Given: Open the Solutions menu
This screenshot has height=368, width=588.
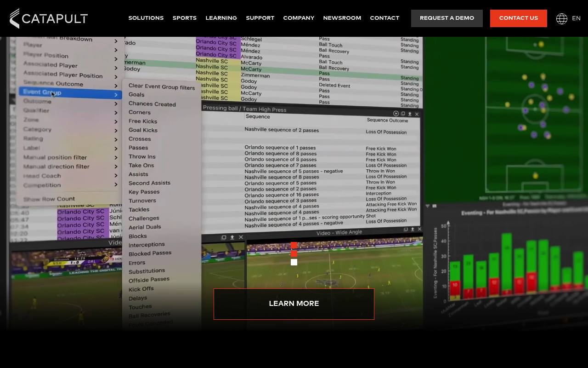Looking at the screenshot, I should click(146, 18).
